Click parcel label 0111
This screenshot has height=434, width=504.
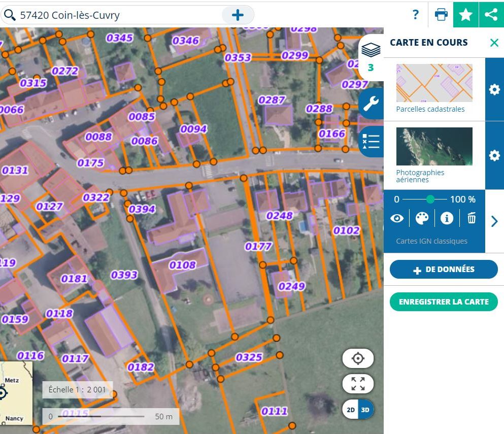(274, 411)
